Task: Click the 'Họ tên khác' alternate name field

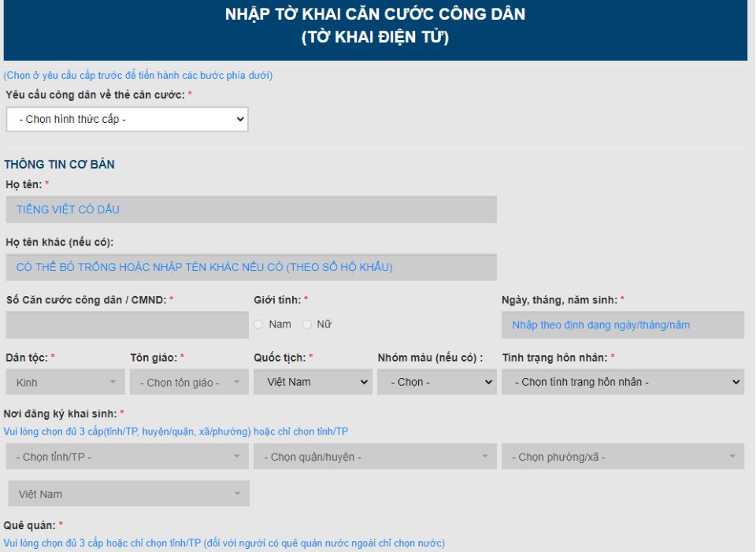Action: (x=252, y=266)
